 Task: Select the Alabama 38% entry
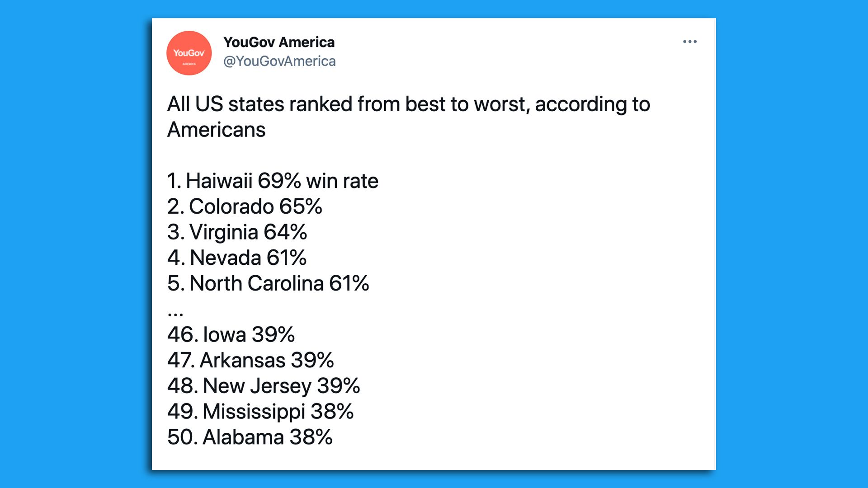[249, 437]
